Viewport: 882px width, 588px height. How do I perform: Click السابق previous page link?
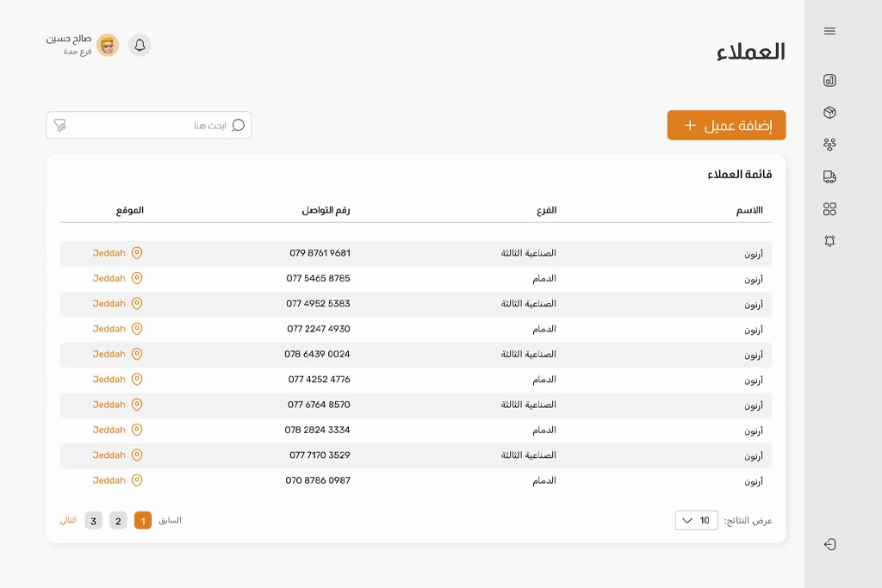pos(170,520)
